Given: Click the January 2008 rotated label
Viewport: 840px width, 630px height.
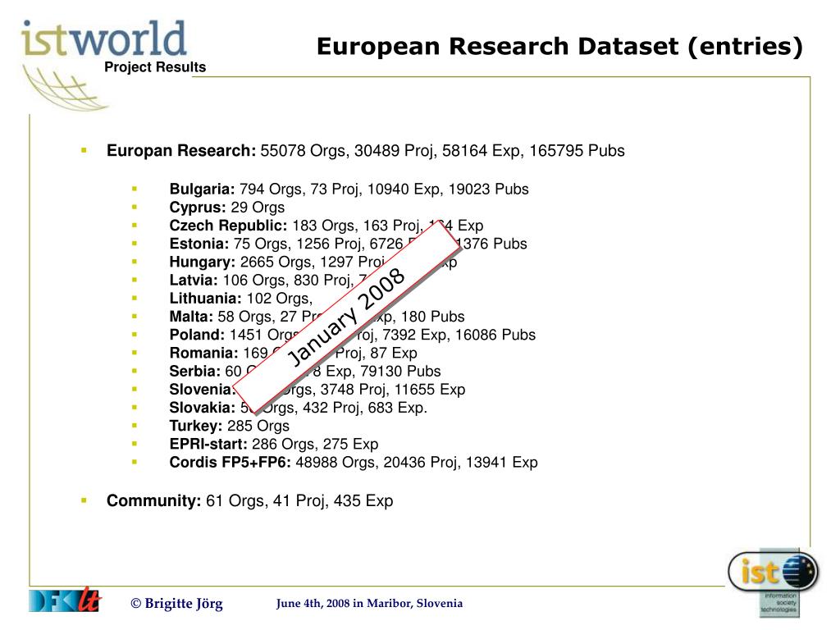Looking at the screenshot, I should point(347,317).
